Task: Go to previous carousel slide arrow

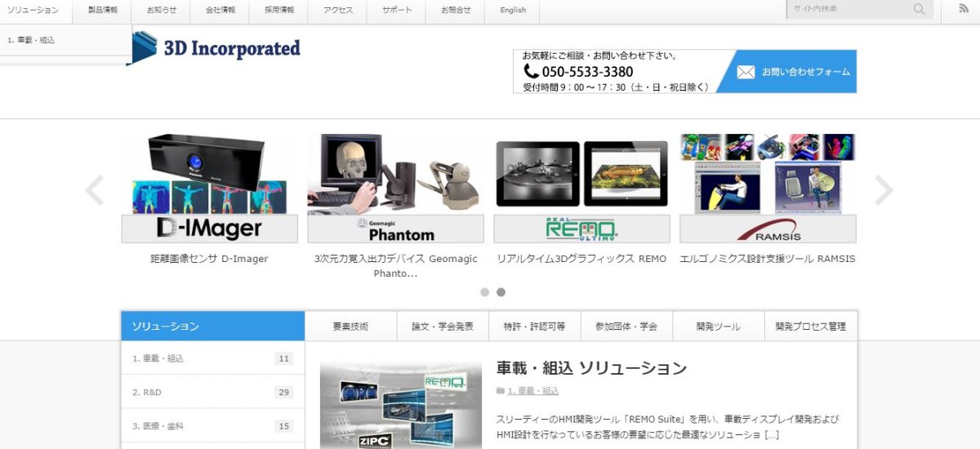Action: (95, 190)
